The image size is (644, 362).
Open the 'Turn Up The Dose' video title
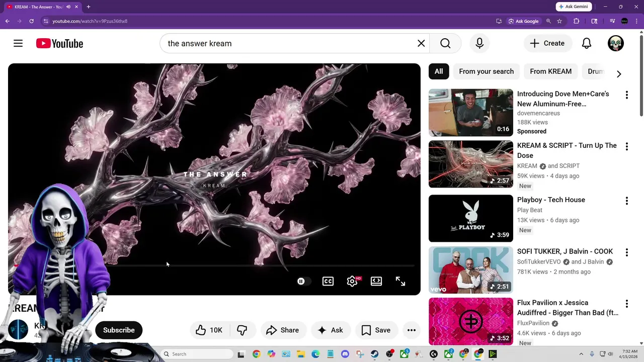tap(567, 150)
